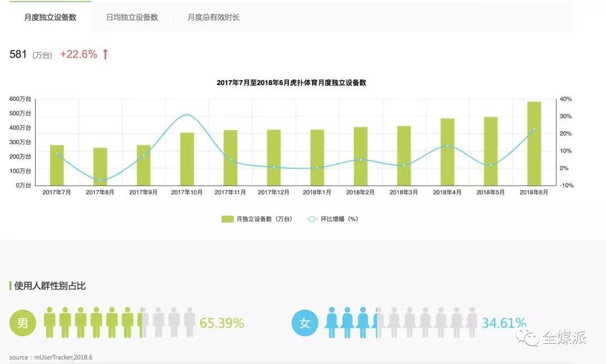Select the 2018年1月 bar
The height and width of the screenshot is (364, 606).
point(317,158)
